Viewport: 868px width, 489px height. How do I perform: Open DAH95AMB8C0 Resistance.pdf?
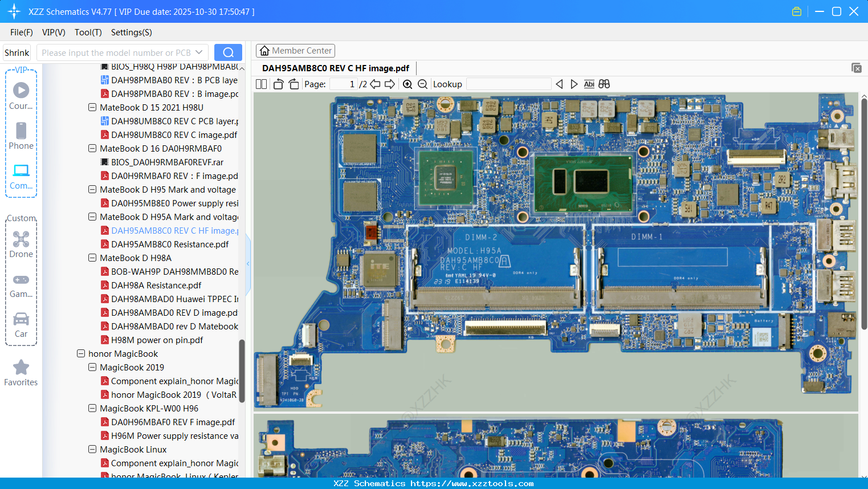point(165,244)
